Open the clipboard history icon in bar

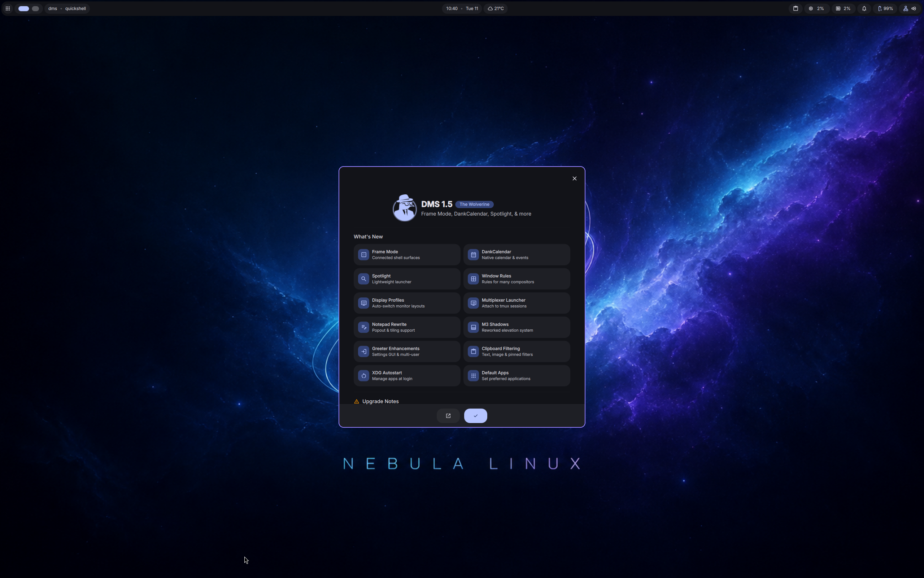click(x=796, y=8)
